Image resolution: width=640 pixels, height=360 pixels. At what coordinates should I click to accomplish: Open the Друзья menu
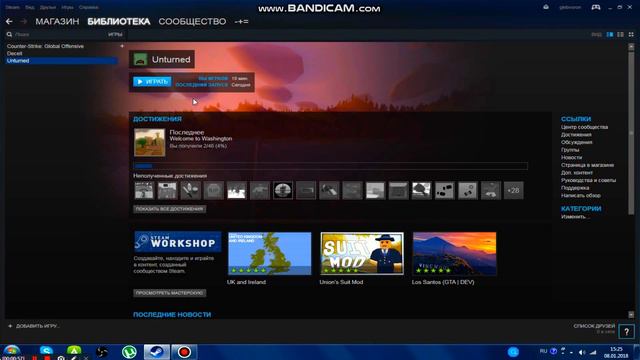(x=48, y=7)
